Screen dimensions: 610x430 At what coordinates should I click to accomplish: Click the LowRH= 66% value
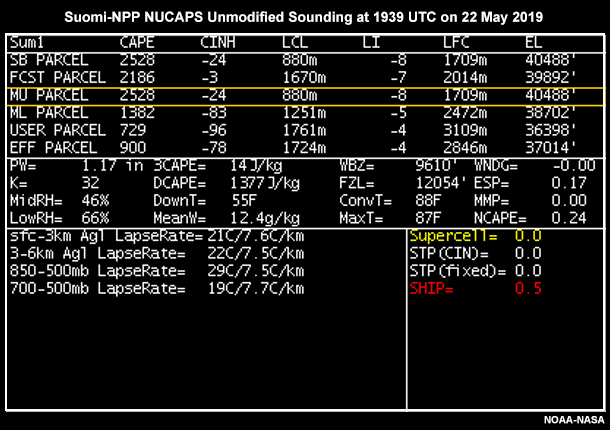pos(95,218)
